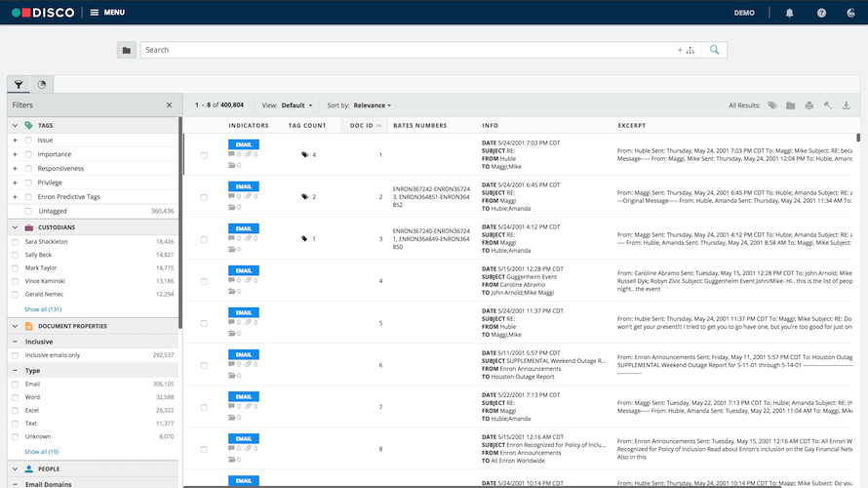Click the EMAIL badge of document 6

click(x=244, y=354)
